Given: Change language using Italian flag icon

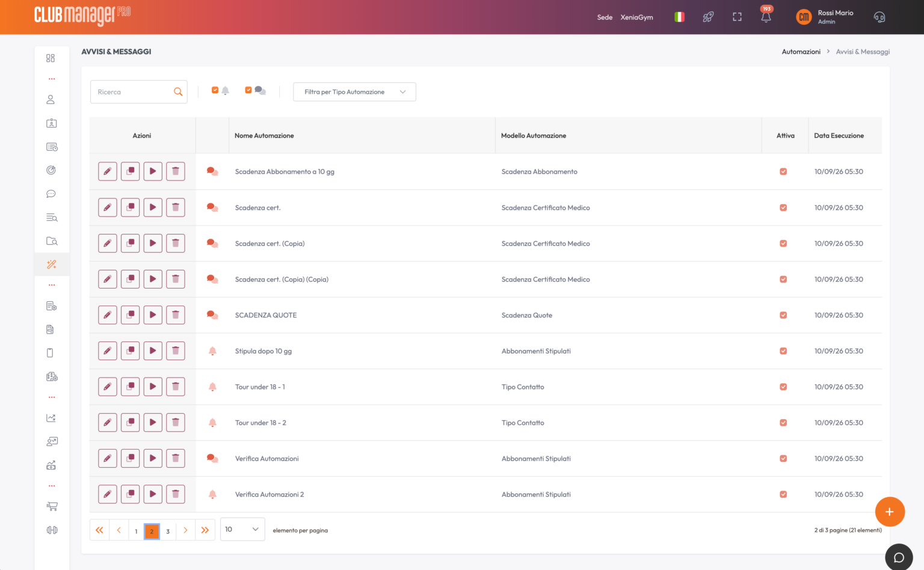Looking at the screenshot, I should (x=679, y=17).
